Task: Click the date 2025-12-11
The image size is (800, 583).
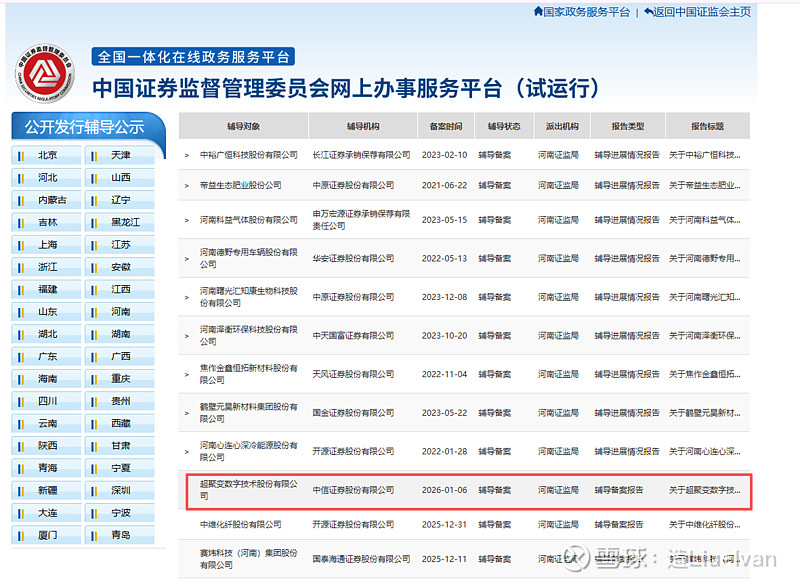Action: (444, 559)
